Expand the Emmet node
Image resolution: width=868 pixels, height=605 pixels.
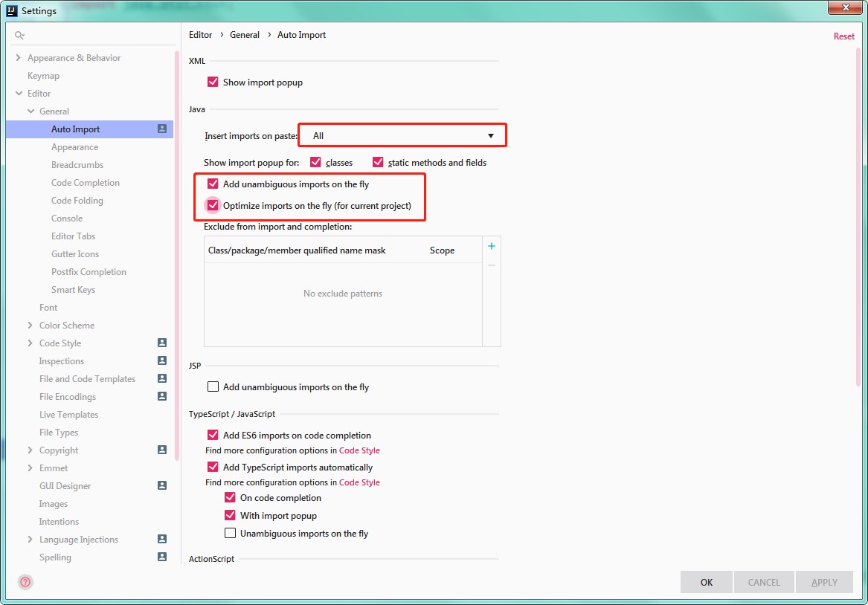tap(30, 467)
